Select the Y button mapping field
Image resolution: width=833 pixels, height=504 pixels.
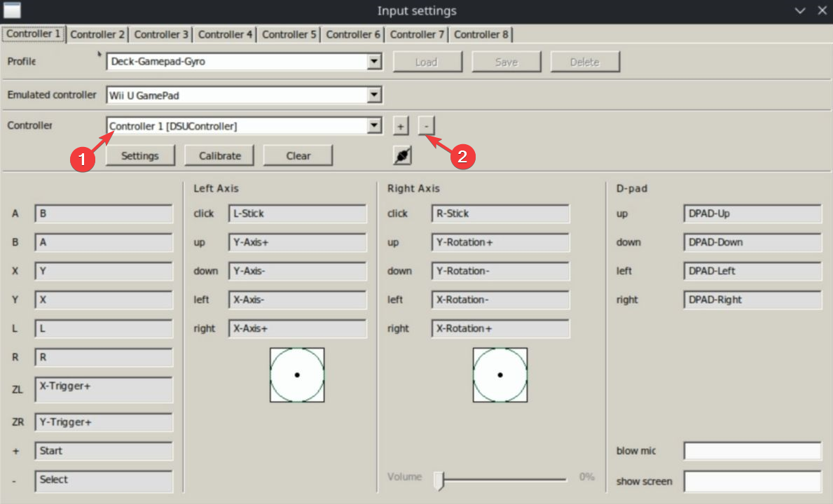pyautogui.click(x=104, y=299)
